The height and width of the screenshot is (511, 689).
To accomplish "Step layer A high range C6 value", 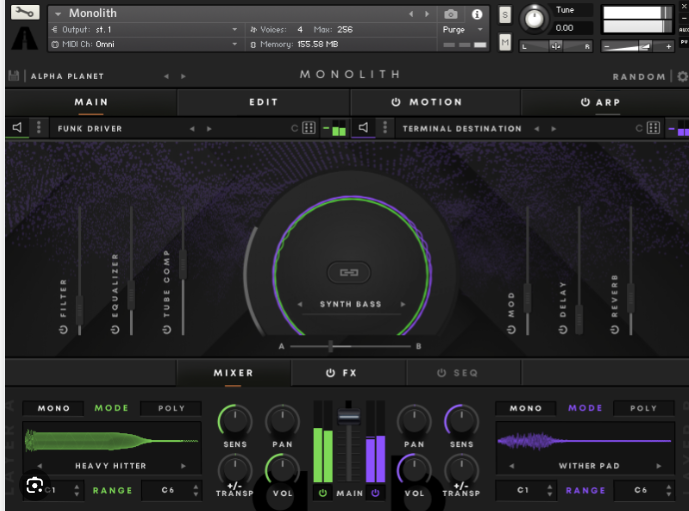I will 196,490.
